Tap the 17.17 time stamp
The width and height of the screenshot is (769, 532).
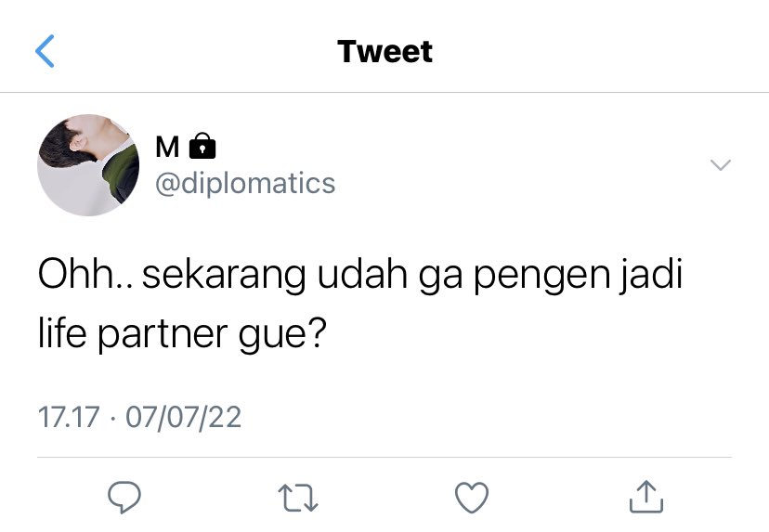[69, 417]
